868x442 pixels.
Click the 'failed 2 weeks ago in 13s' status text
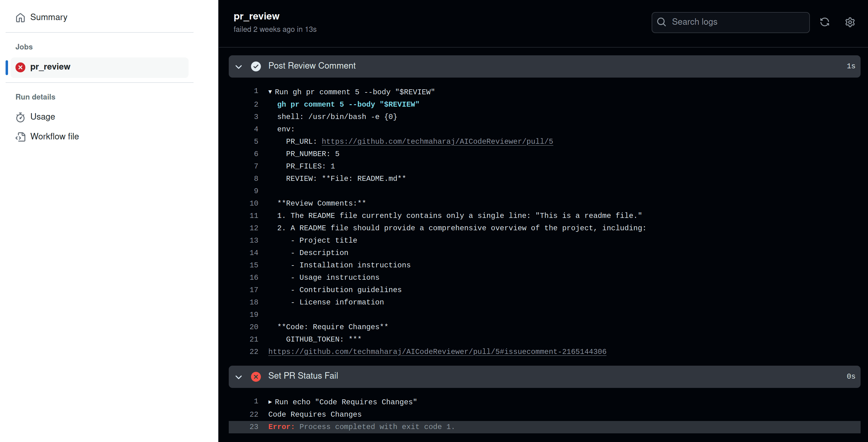[x=275, y=30]
